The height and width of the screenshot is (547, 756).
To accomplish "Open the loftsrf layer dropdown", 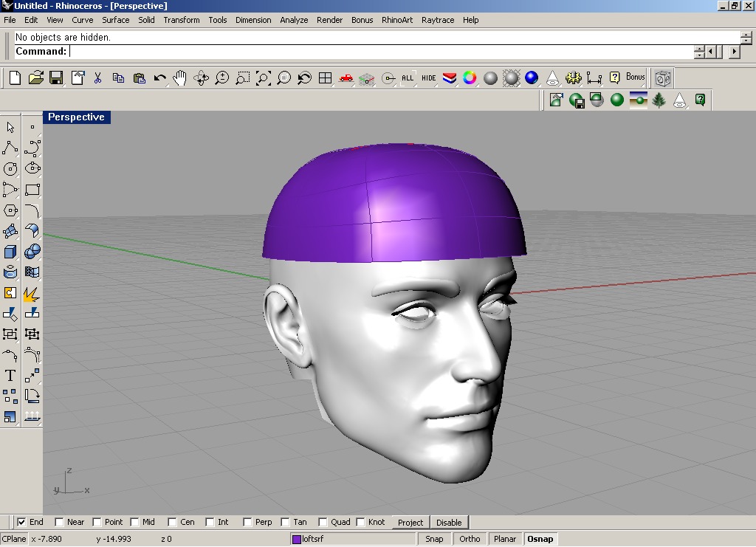I will tap(354, 539).
